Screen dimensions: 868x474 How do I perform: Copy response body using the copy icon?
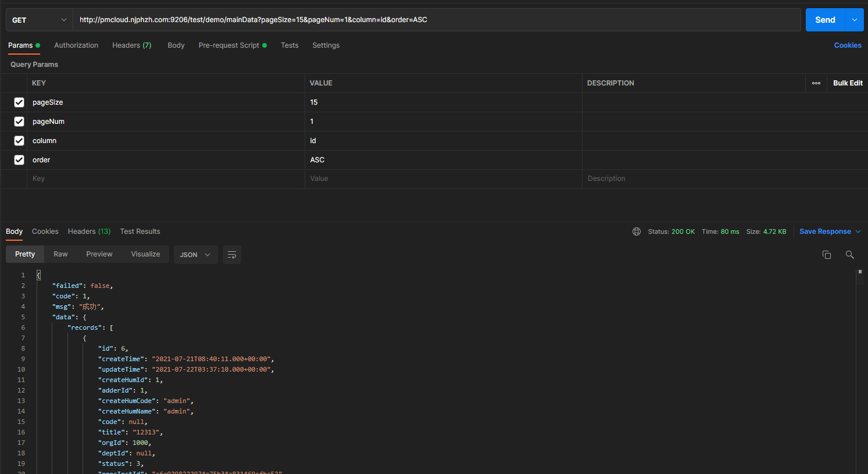(x=826, y=255)
